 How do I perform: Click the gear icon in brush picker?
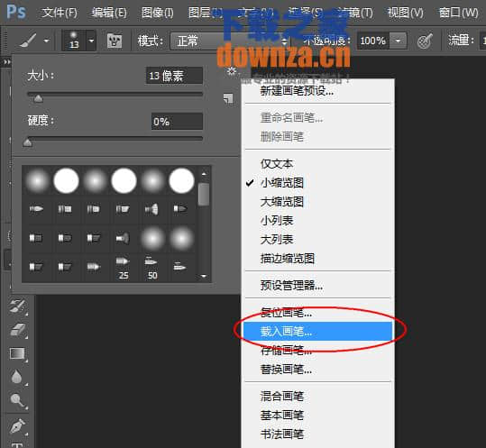(x=231, y=71)
